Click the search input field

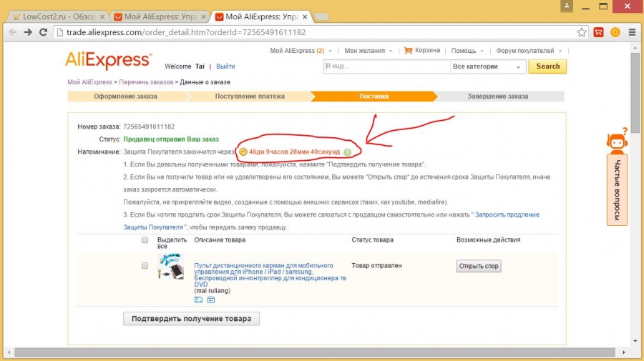pyautogui.click(x=386, y=66)
